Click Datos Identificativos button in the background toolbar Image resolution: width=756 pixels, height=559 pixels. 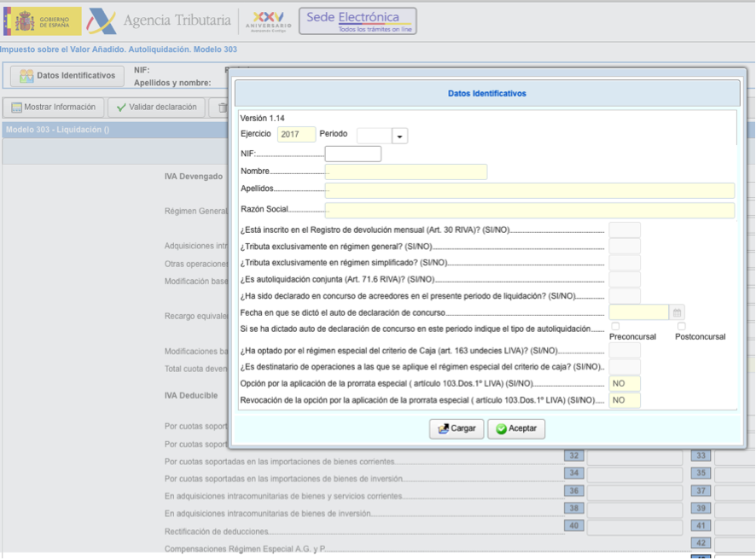[x=67, y=76]
